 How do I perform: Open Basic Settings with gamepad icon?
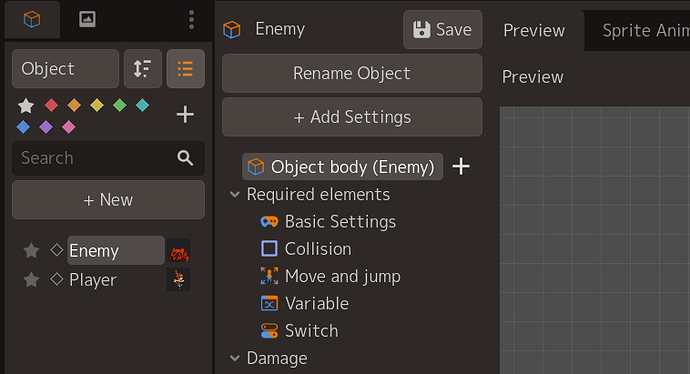[x=328, y=222]
